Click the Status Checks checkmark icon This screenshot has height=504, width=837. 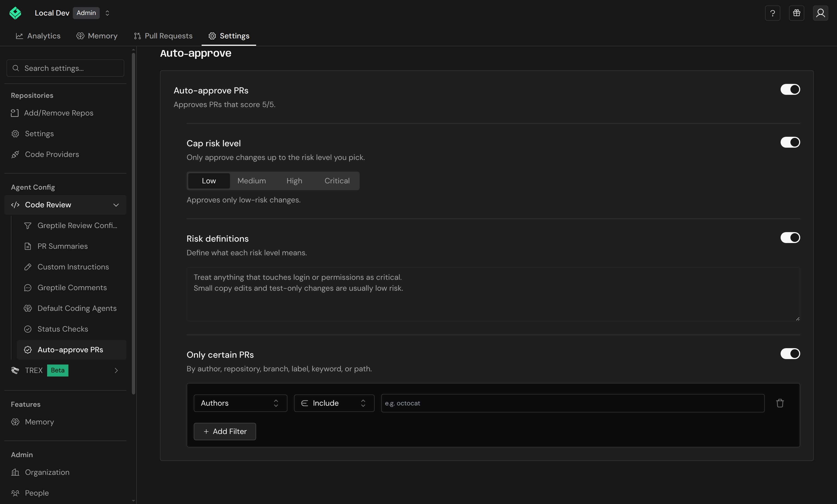click(28, 329)
